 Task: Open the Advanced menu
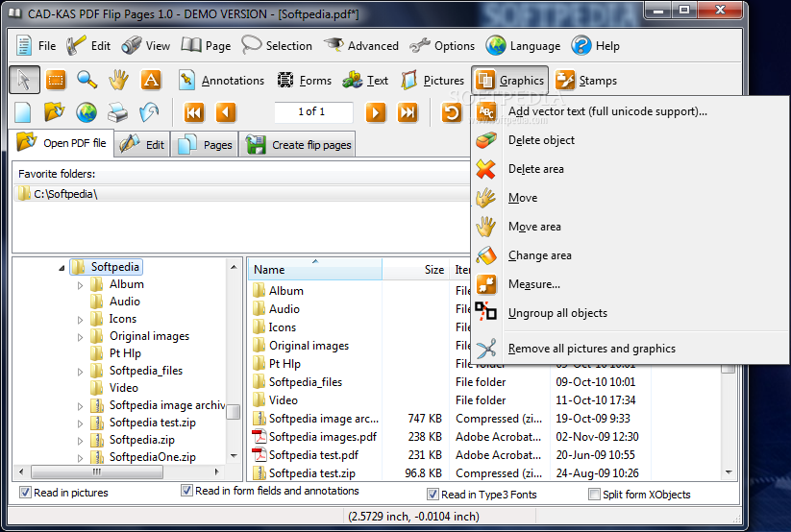click(361, 46)
